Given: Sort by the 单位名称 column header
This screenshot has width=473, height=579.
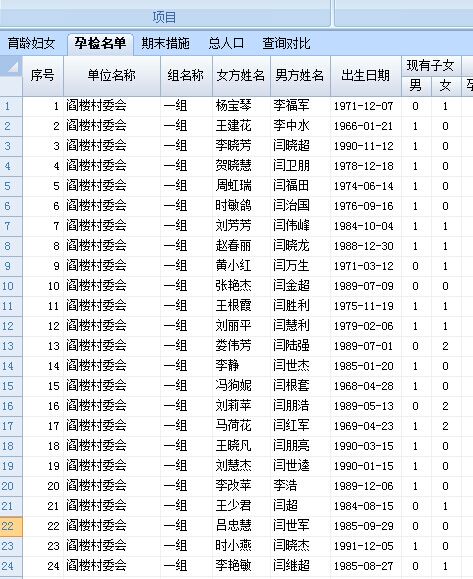Looking at the screenshot, I should [112, 76].
